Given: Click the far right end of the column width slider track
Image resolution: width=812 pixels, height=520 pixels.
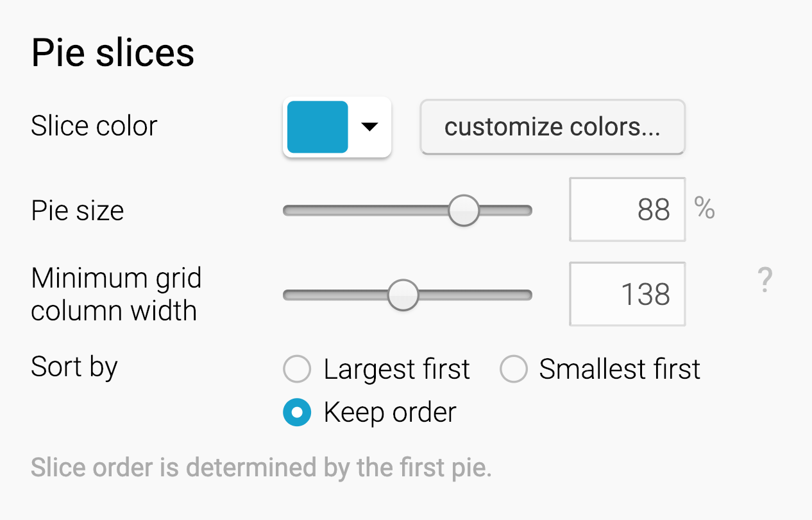Looking at the screenshot, I should coord(528,295).
